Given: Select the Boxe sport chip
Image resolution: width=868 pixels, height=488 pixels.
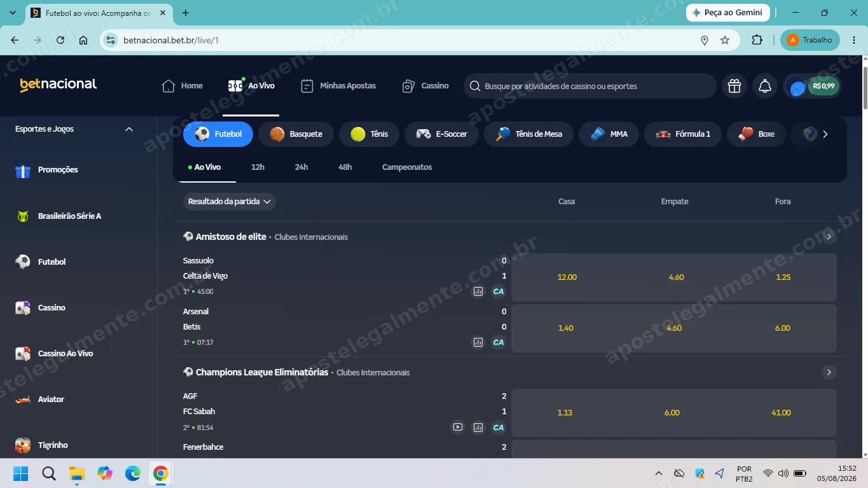Looking at the screenshot, I should 756,134.
